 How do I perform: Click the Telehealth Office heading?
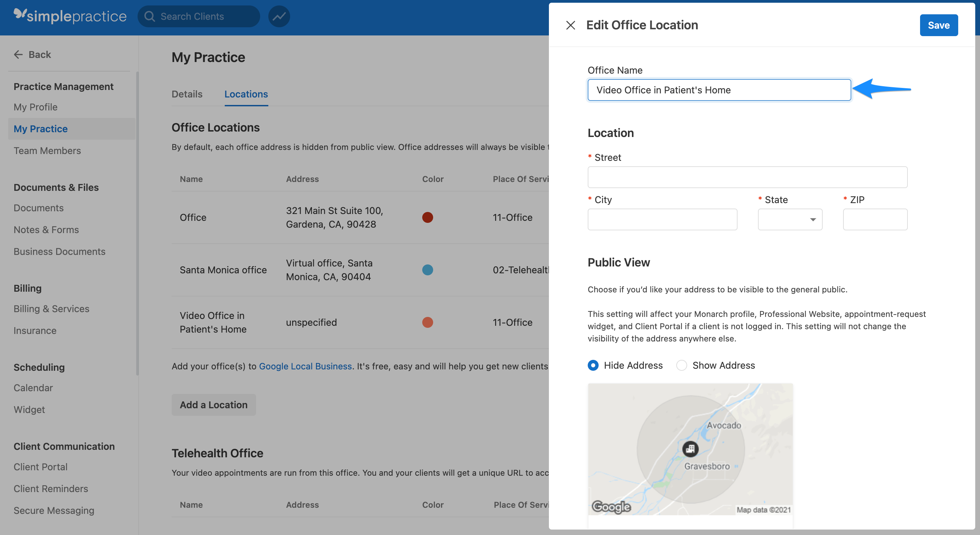tap(217, 453)
